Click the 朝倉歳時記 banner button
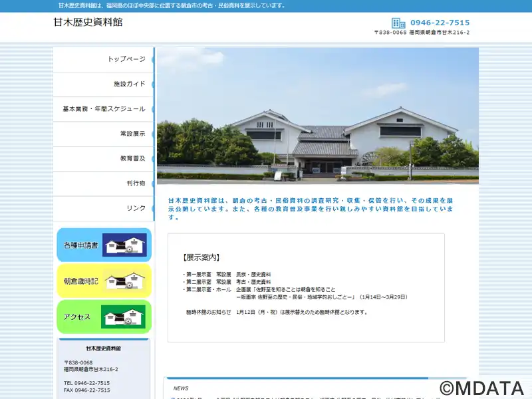This screenshot has height=399, width=532. (104, 281)
